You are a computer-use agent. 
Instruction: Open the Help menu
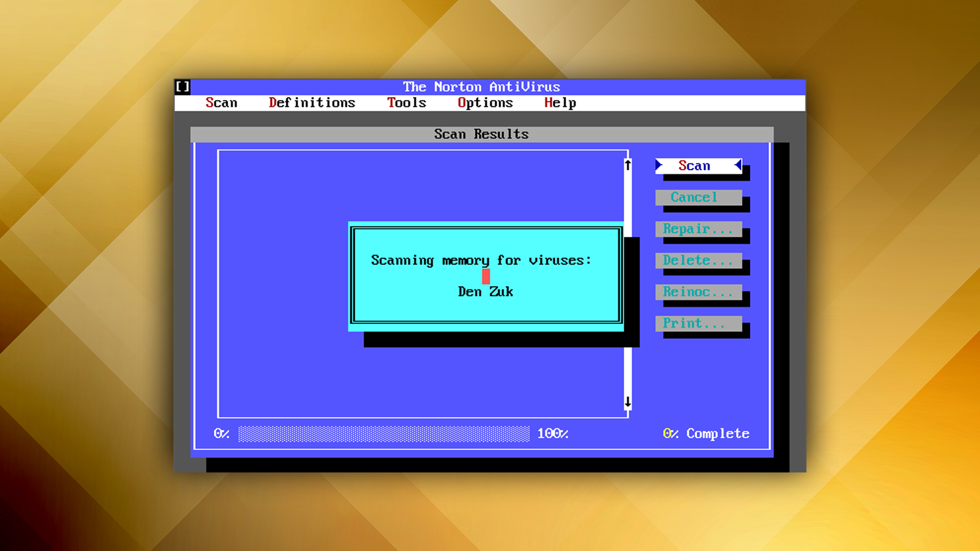click(560, 103)
